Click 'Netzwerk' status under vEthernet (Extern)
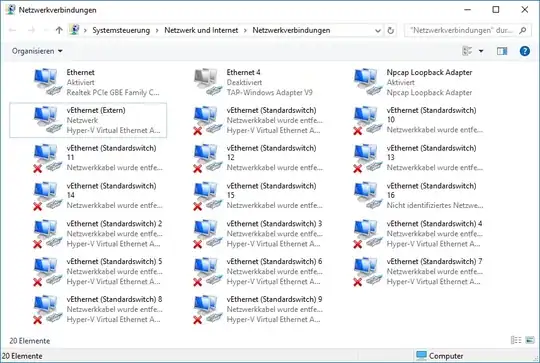Viewport: 540px width, 363px height. point(82,120)
